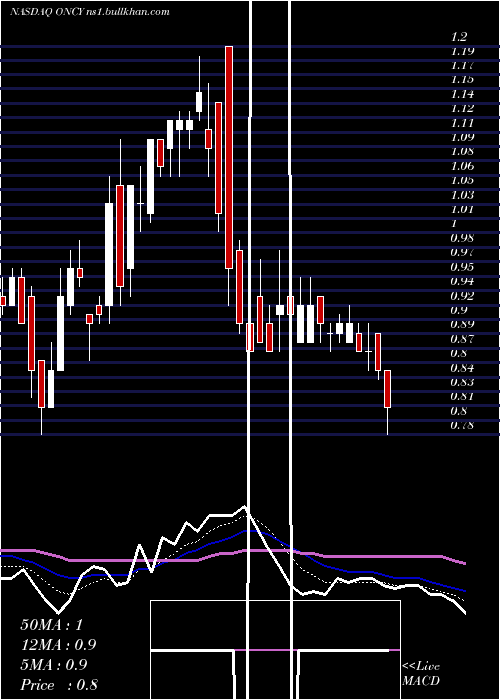Click the 0.87 price axis label
The image size is (500, 700).
pyautogui.click(x=462, y=338)
